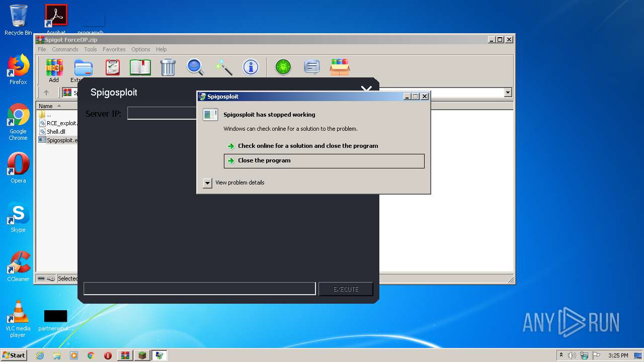Click the Extract To folder icon in WinRAR

click(83, 67)
